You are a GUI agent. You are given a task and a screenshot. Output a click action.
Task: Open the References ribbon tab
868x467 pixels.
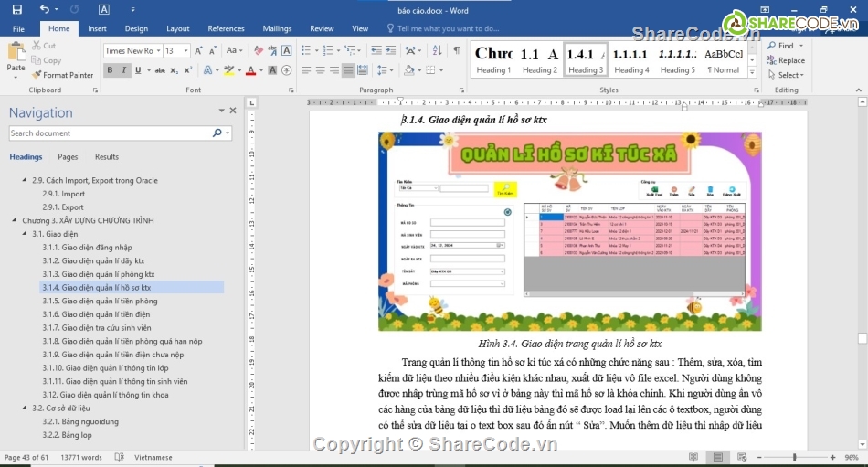pyautogui.click(x=226, y=29)
